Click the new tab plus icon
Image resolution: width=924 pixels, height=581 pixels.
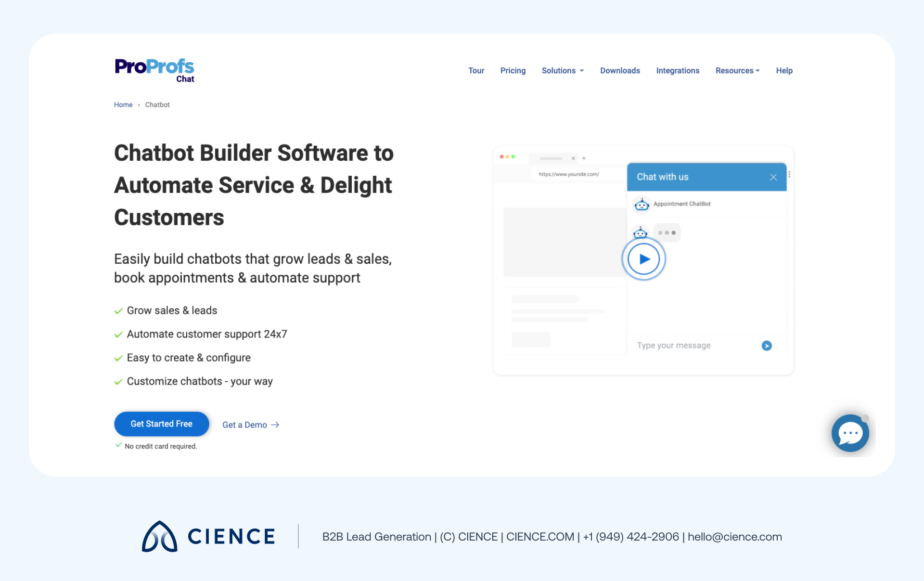(583, 158)
